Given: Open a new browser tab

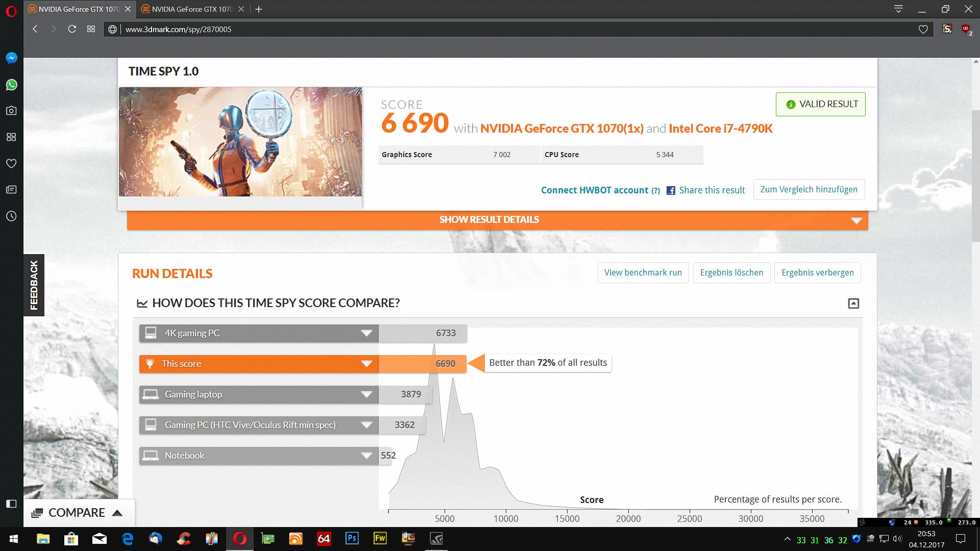Looking at the screenshot, I should pyautogui.click(x=259, y=9).
